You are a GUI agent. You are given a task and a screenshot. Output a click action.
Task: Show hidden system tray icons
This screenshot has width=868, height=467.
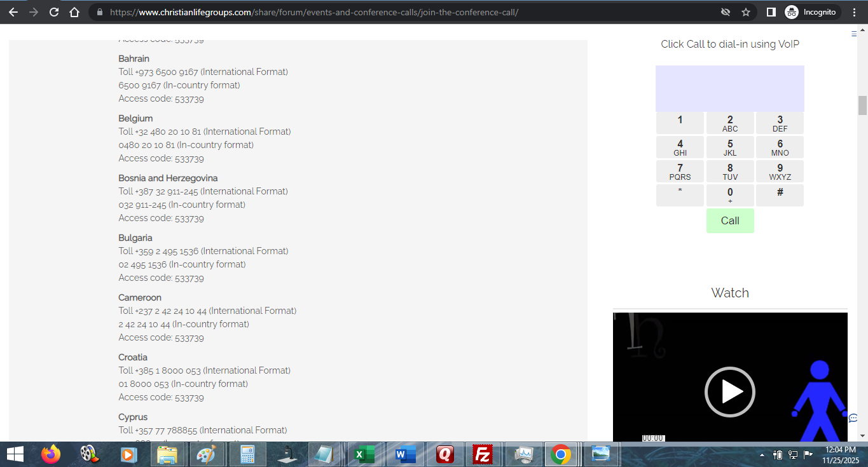pyautogui.click(x=762, y=455)
